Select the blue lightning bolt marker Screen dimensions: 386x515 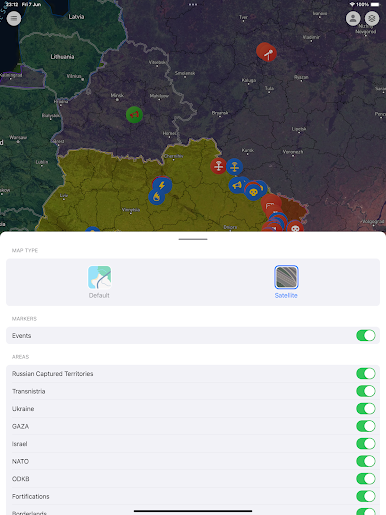(162, 185)
